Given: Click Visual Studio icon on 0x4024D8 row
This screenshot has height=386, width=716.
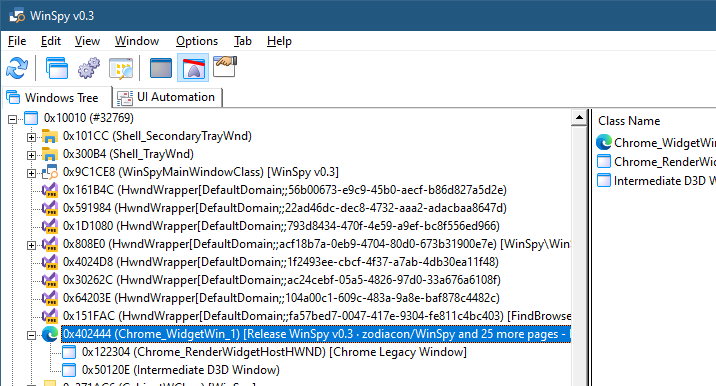Looking at the screenshot, I should 50,262.
